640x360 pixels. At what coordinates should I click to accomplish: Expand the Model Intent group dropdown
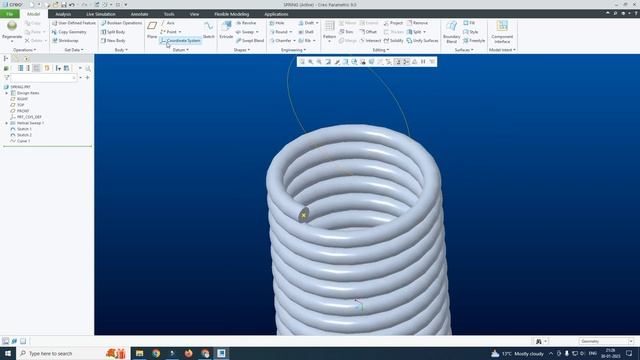pos(502,50)
